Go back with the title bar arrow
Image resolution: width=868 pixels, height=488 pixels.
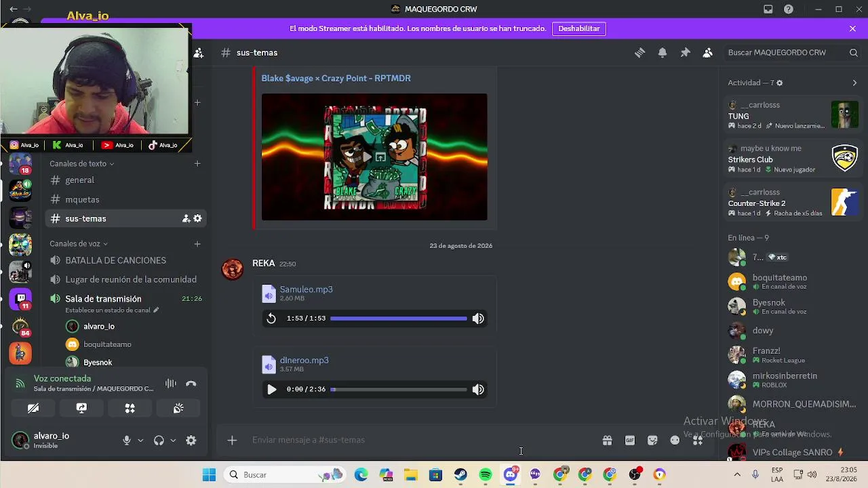point(14,9)
